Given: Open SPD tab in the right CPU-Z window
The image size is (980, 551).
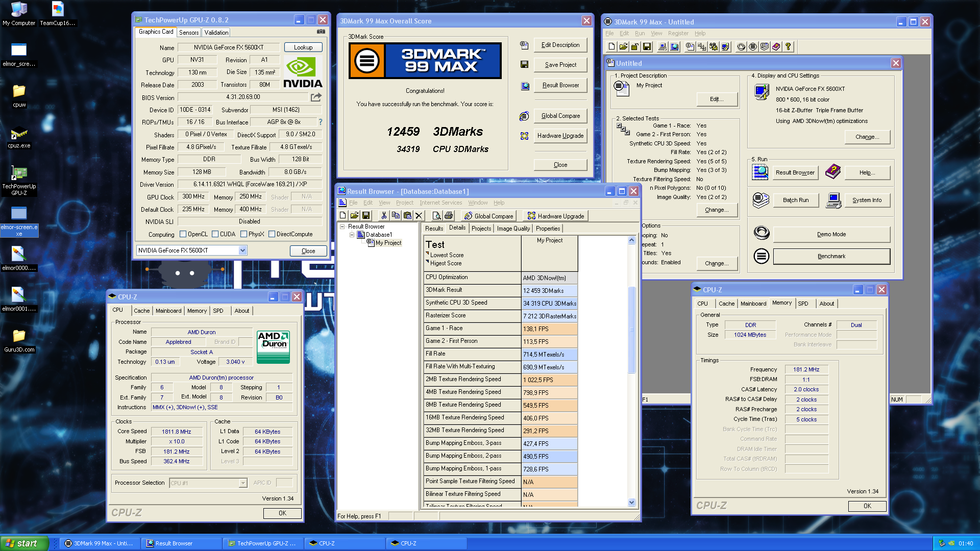Looking at the screenshot, I should click(x=803, y=304).
